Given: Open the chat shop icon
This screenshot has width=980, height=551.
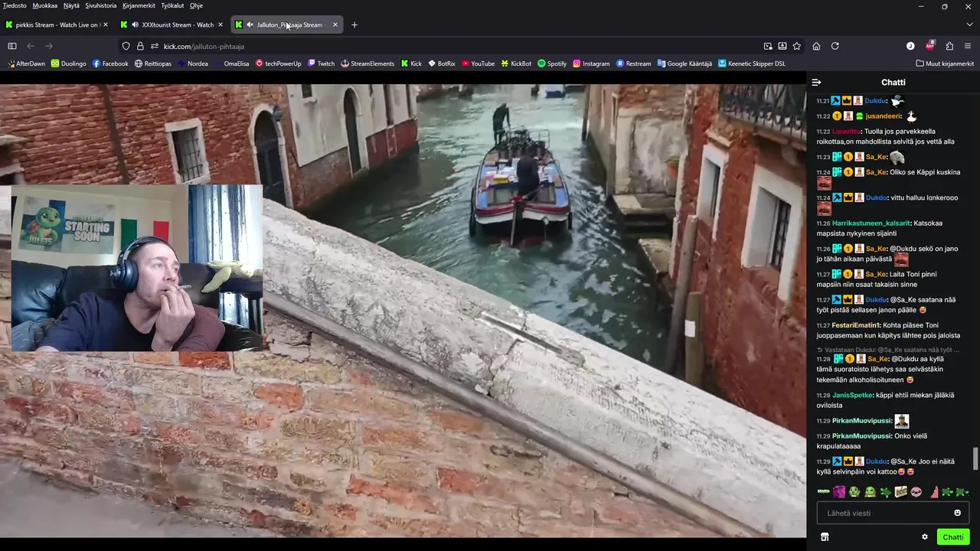Looking at the screenshot, I should pos(825,537).
